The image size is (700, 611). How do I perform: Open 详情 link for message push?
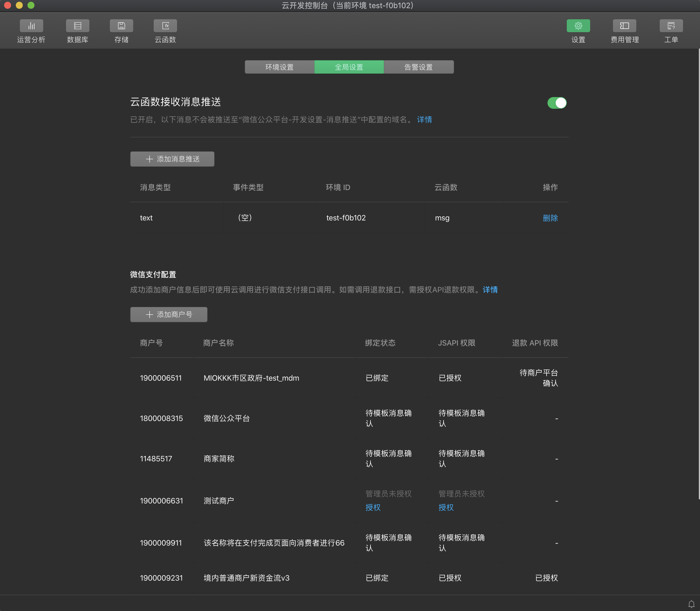pyautogui.click(x=424, y=120)
